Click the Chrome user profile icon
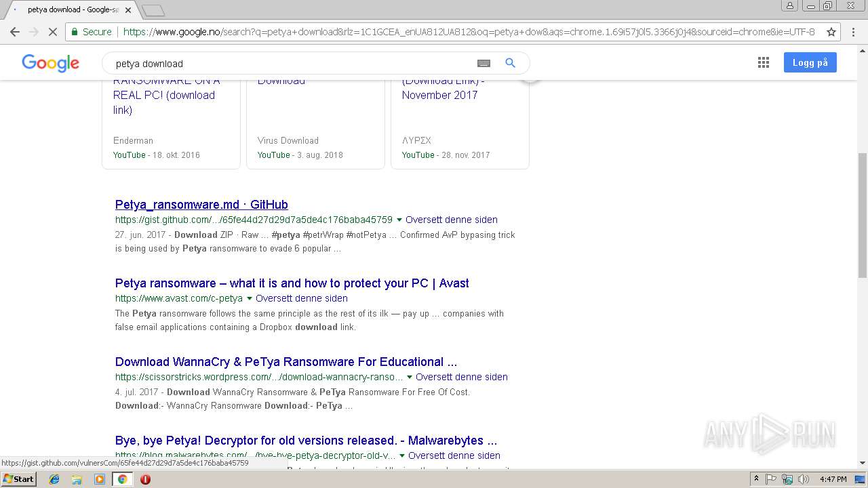This screenshot has height=488, width=868. (x=789, y=5)
